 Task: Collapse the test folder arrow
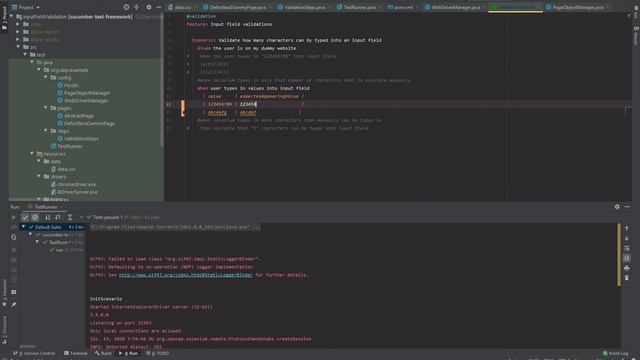point(25,54)
